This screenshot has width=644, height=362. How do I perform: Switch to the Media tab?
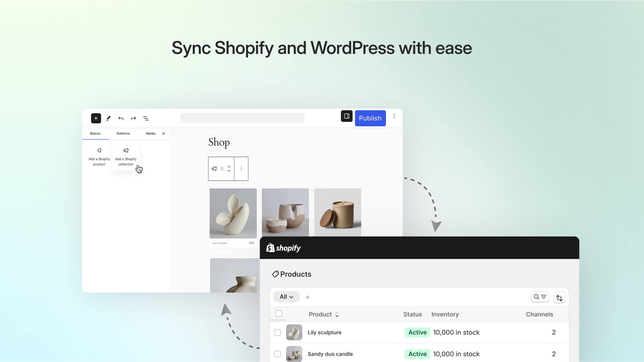[x=151, y=134]
